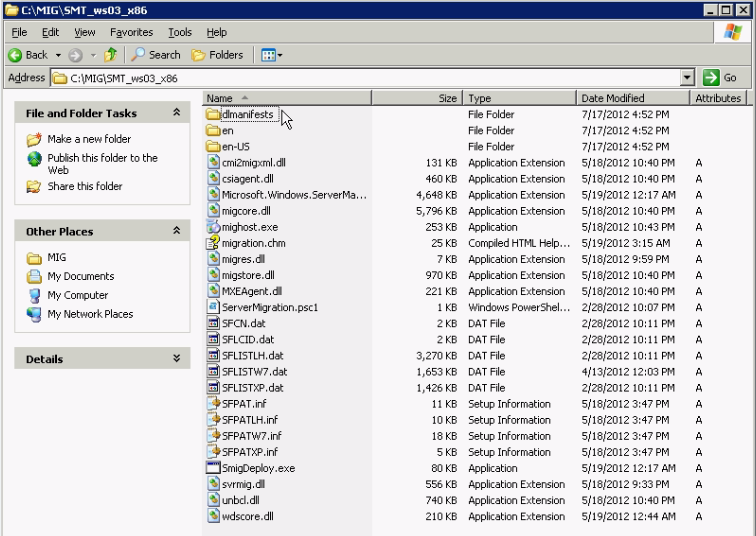Sort by Date Modified column header
Screen dimensions: 756x536
coord(633,98)
